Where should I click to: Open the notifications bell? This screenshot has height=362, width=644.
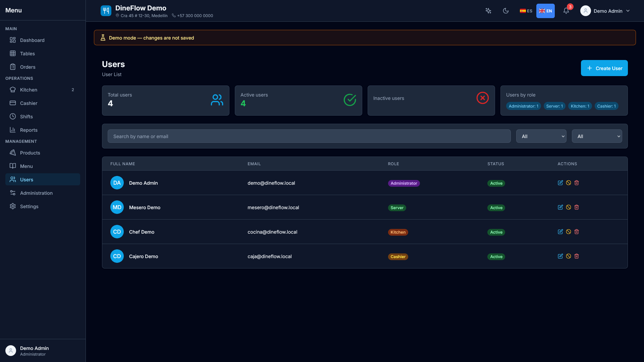tap(566, 11)
